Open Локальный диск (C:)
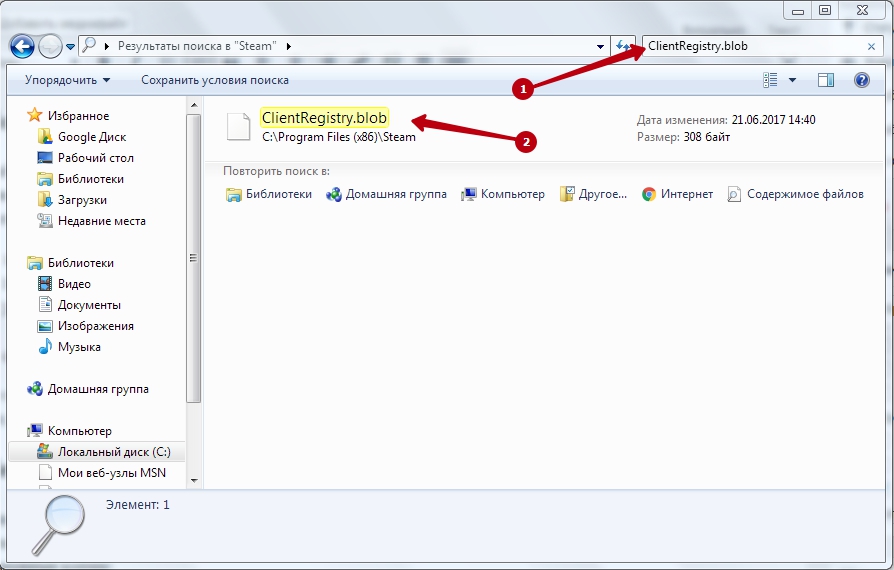 (x=114, y=452)
